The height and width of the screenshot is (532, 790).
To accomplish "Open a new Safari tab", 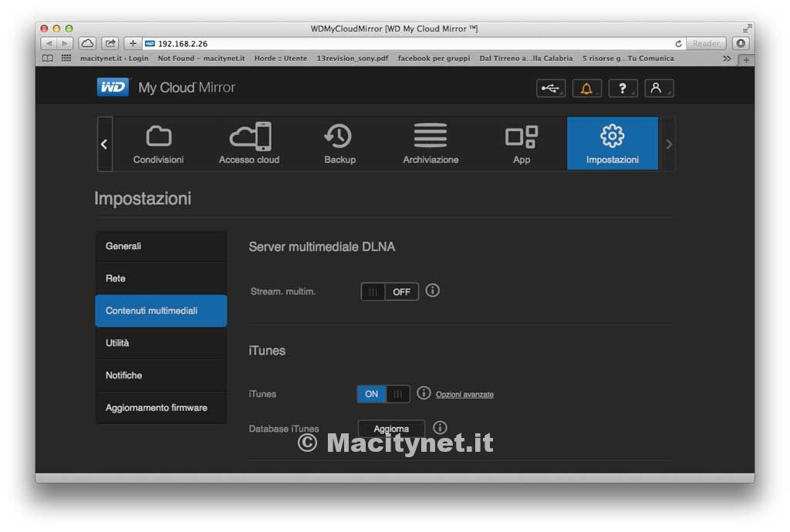I will (x=746, y=60).
